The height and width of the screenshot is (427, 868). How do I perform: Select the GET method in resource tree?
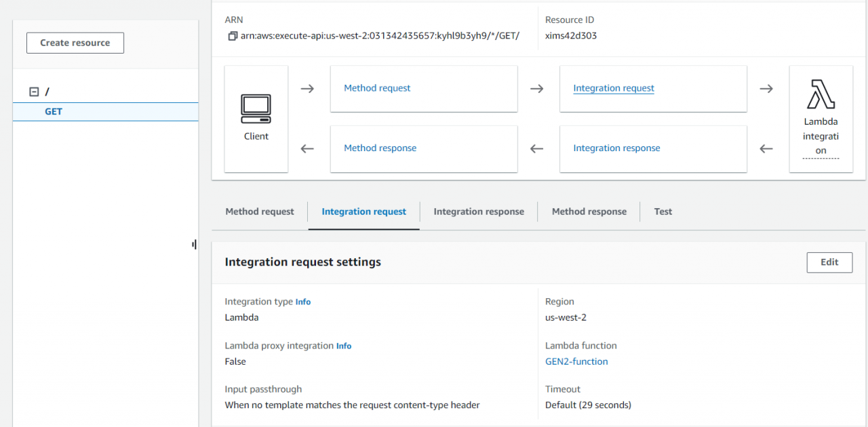point(54,112)
